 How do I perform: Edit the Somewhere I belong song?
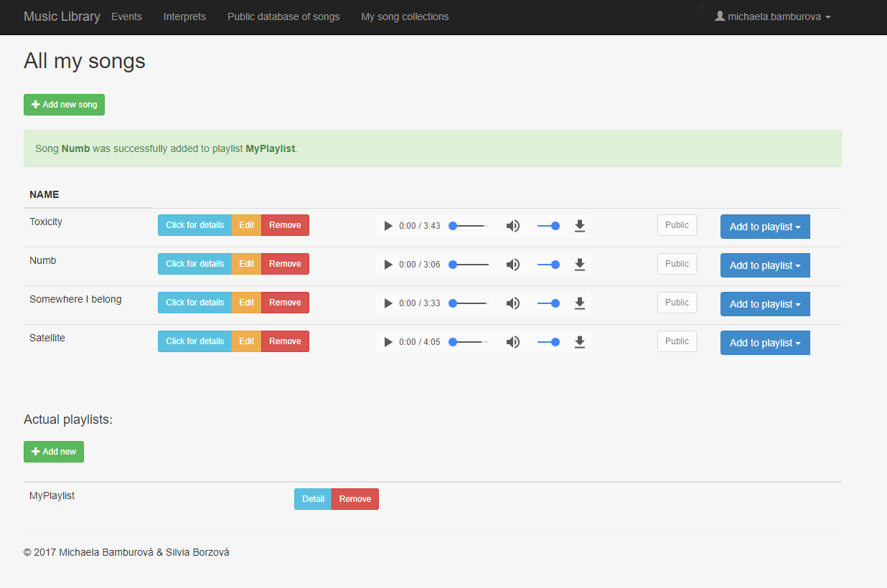[246, 303]
